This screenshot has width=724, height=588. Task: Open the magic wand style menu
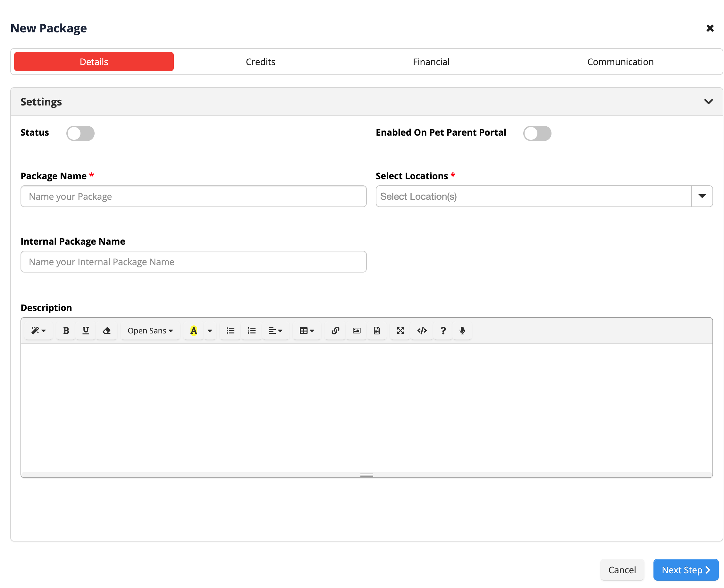(38, 331)
